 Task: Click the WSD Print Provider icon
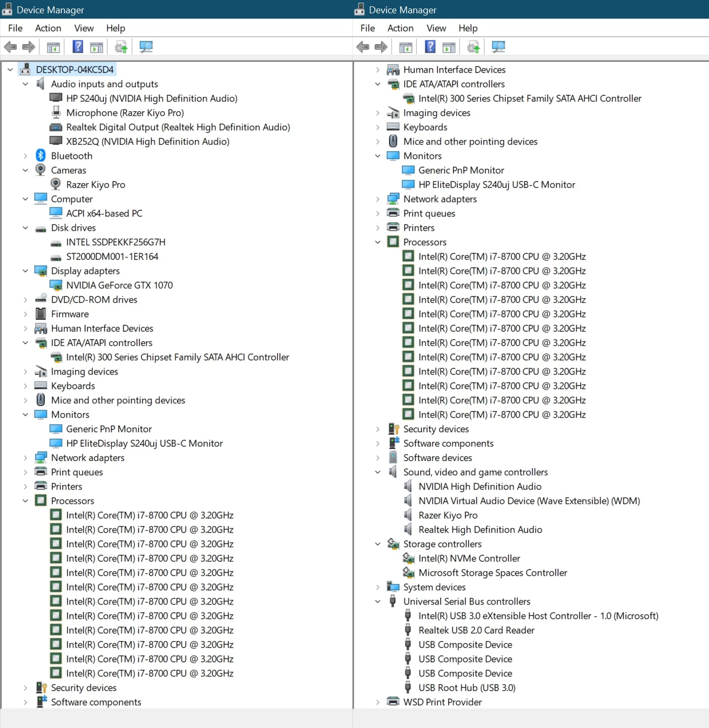(393, 701)
